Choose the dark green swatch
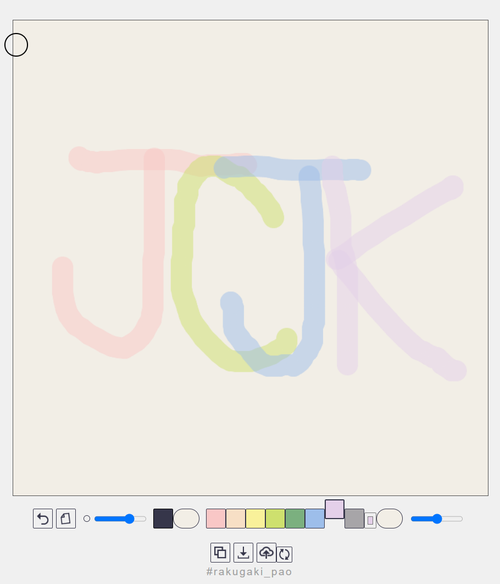 [x=295, y=519]
